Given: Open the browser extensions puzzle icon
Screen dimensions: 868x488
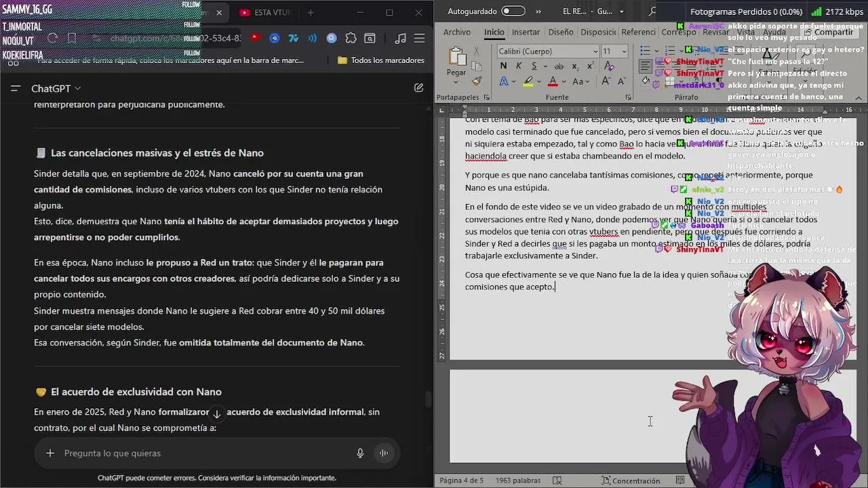Looking at the screenshot, I should point(351,39).
